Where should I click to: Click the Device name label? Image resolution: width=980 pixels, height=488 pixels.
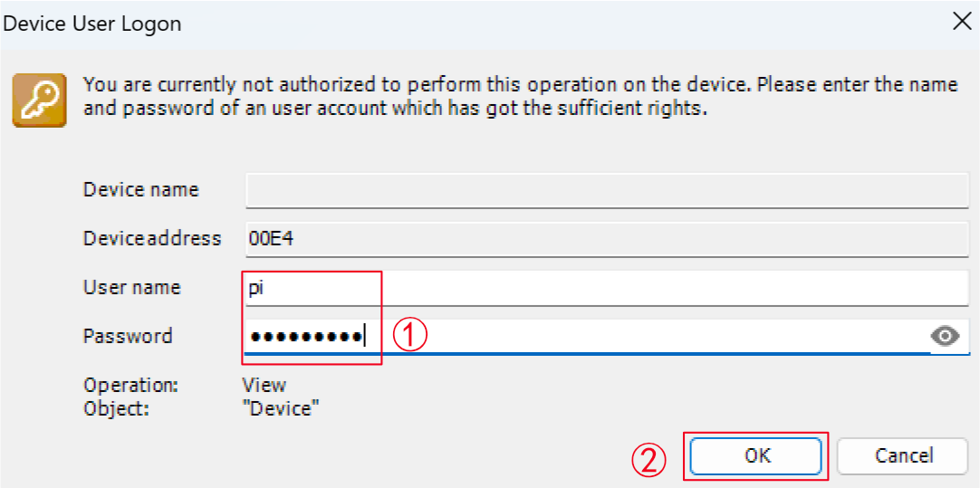pos(141,189)
